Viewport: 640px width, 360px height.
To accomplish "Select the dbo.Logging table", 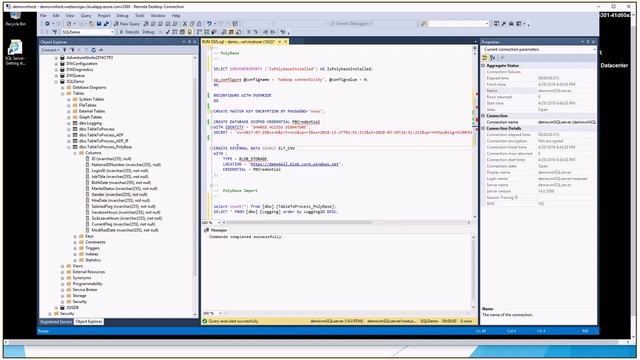I will tap(90, 123).
